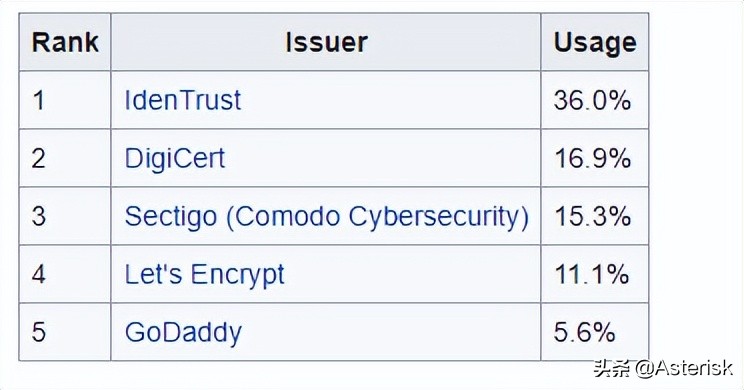This screenshot has width=744, height=390.
Task: Select the 15.3% usage value
Action: [x=593, y=216]
